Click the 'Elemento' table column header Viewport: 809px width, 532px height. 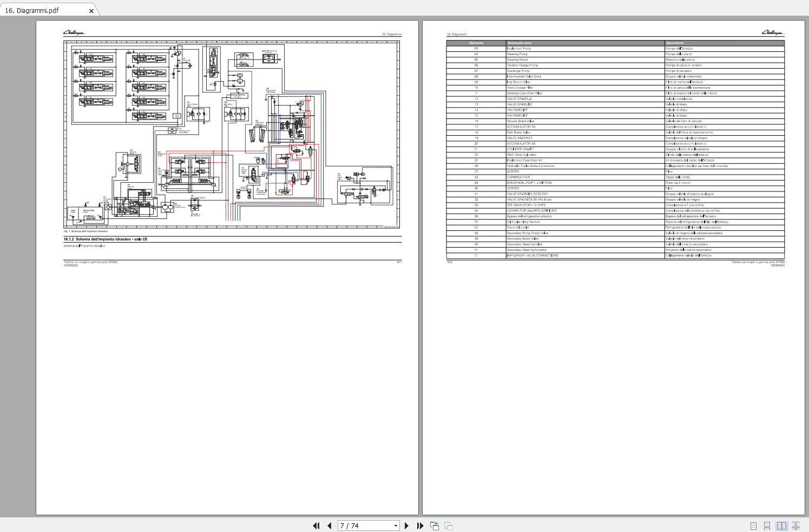[476, 43]
